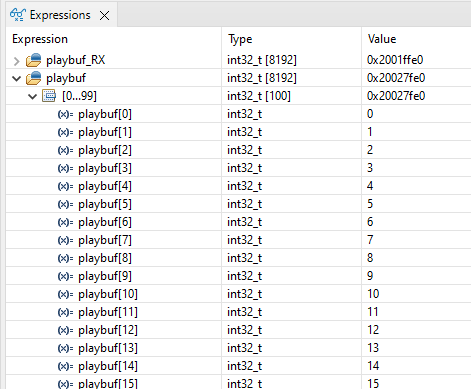Click the playbuf_RX folder icon
Image resolution: width=471 pixels, height=389 pixels.
(34, 60)
